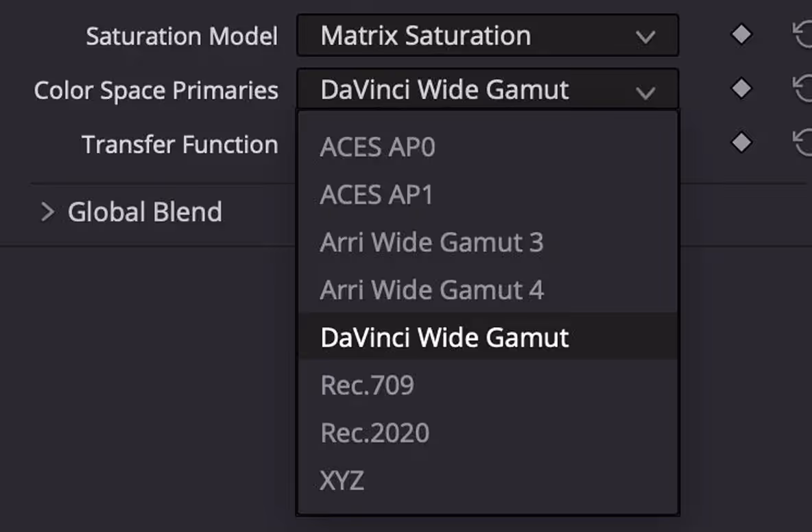This screenshot has height=532, width=812.
Task: Reset the Transfer Function parameter
Action: click(802, 143)
